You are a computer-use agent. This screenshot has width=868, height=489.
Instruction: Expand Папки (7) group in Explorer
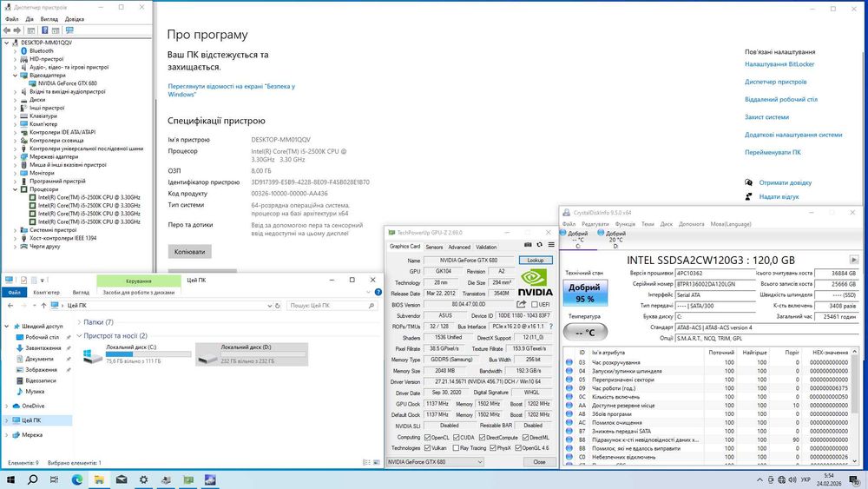79,321
